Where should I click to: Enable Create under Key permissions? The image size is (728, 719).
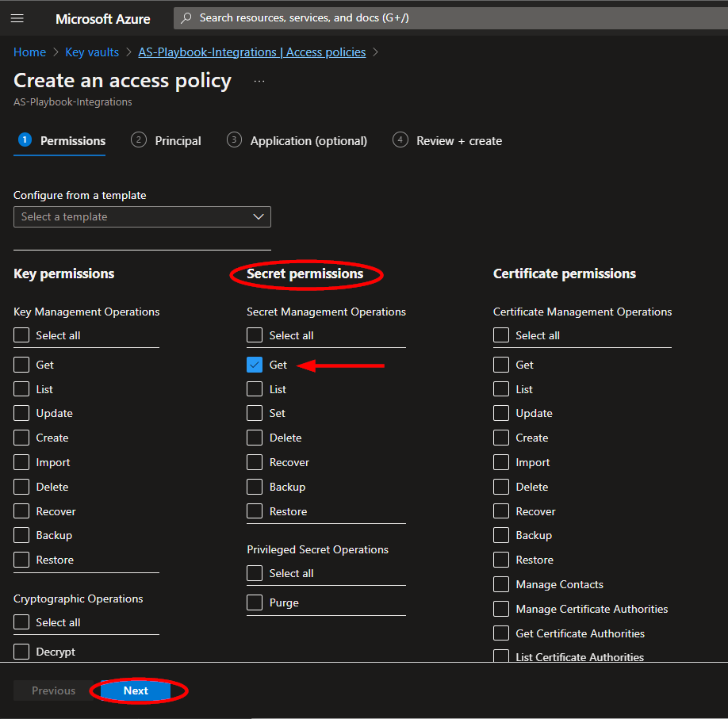click(x=21, y=438)
